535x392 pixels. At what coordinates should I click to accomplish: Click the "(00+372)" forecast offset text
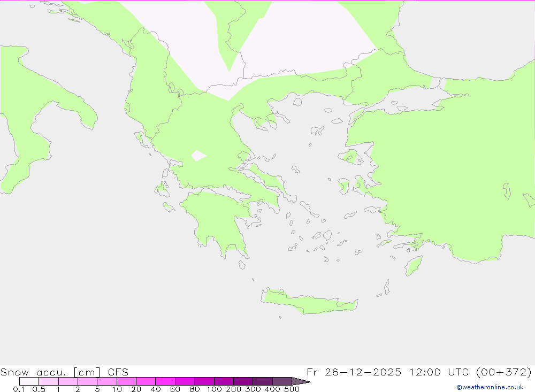point(503,372)
